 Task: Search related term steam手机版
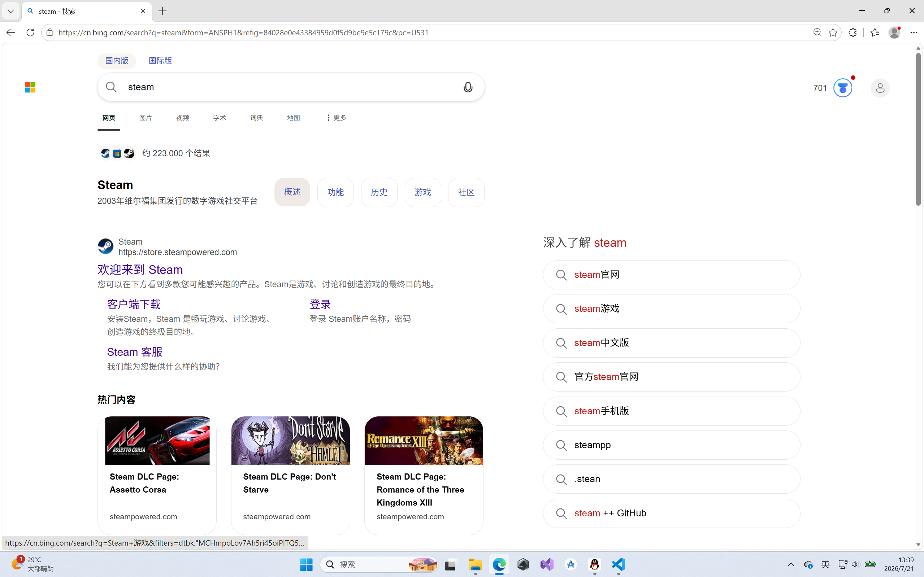tap(672, 411)
